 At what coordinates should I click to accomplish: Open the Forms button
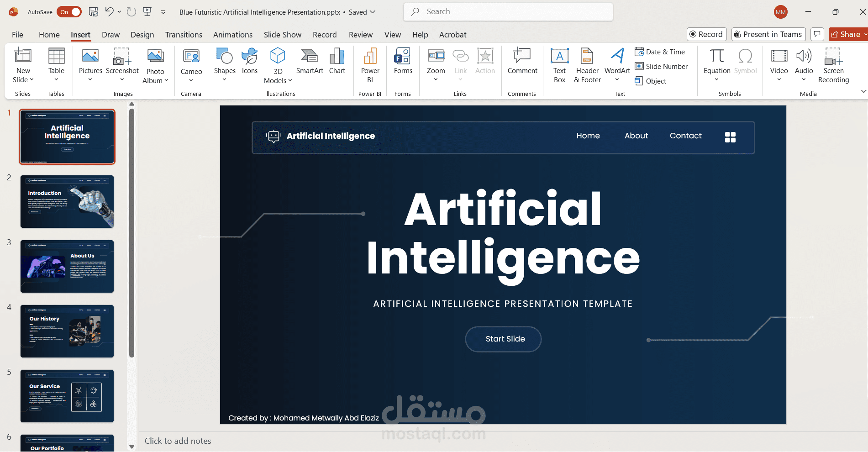(x=403, y=61)
